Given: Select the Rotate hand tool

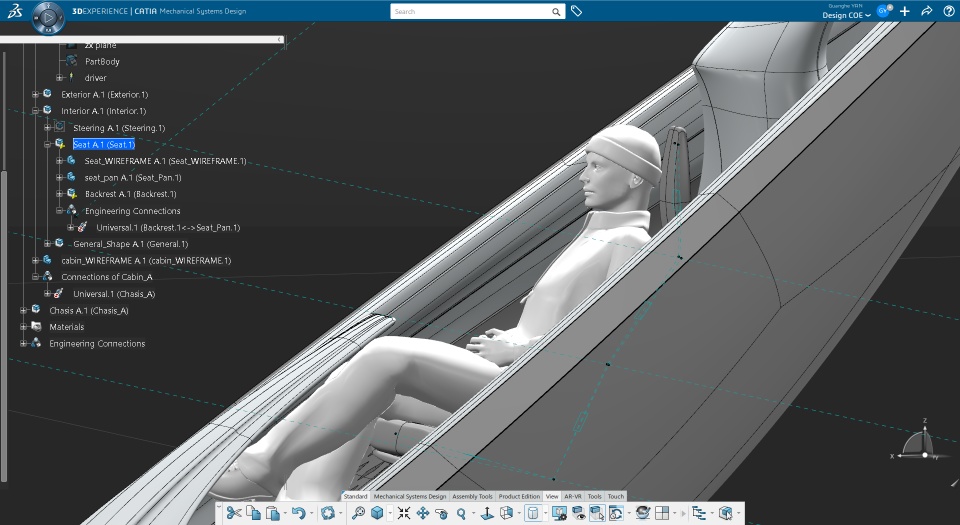Looking at the screenshot, I should coord(441,513).
